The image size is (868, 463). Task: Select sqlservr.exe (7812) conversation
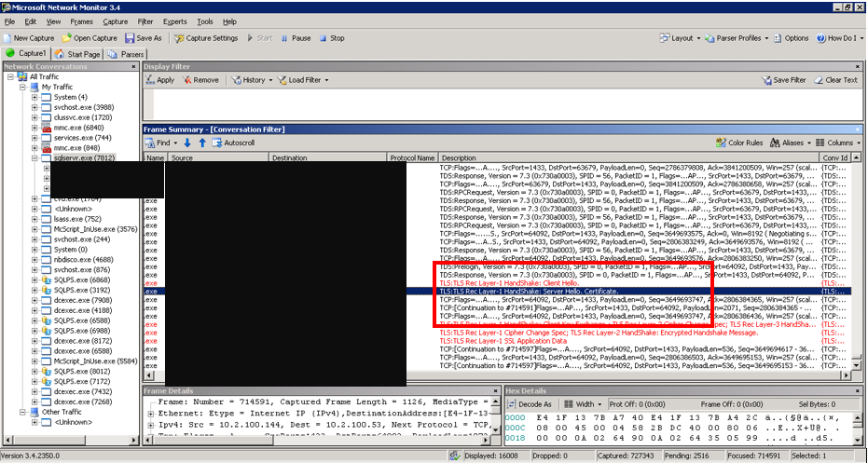pyautogui.click(x=84, y=157)
